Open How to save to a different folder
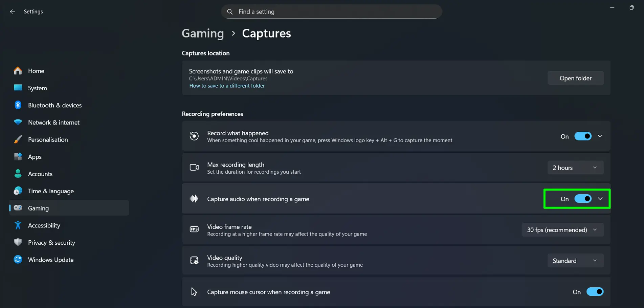 227,85
